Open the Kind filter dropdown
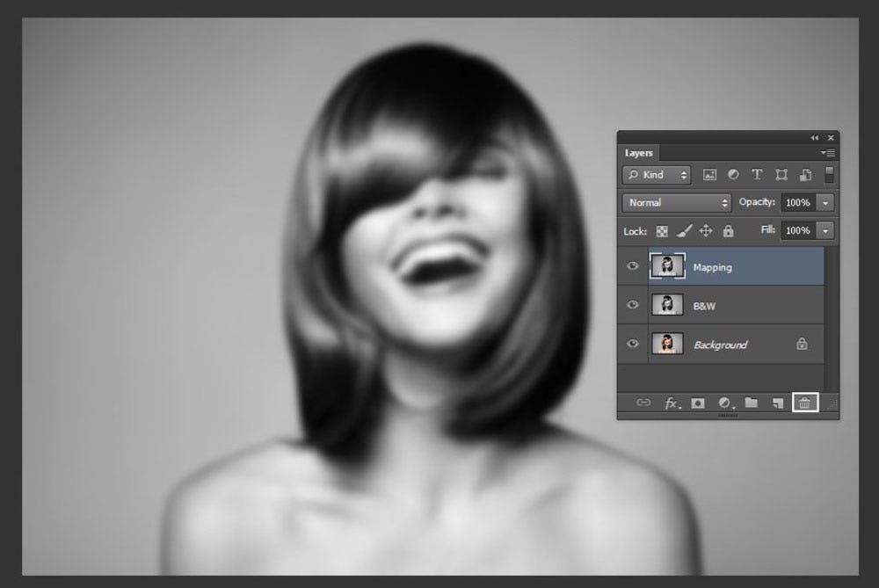Viewport: 879px width, 588px height. (657, 175)
